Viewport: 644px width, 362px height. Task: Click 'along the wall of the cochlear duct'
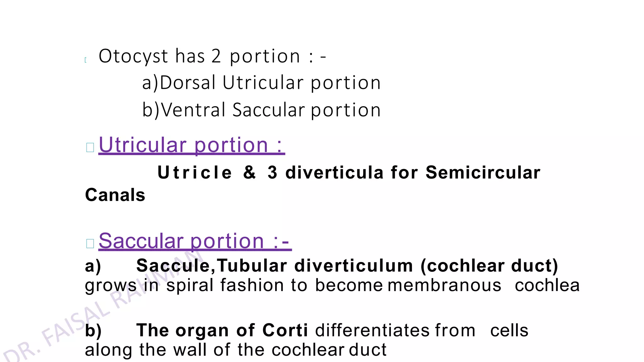point(236,350)
